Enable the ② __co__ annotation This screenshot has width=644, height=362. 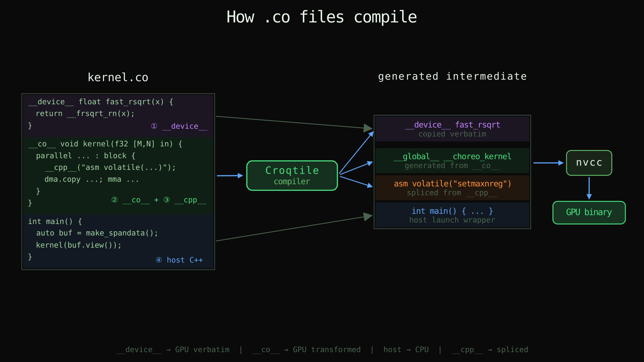click(x=131, y=200)
